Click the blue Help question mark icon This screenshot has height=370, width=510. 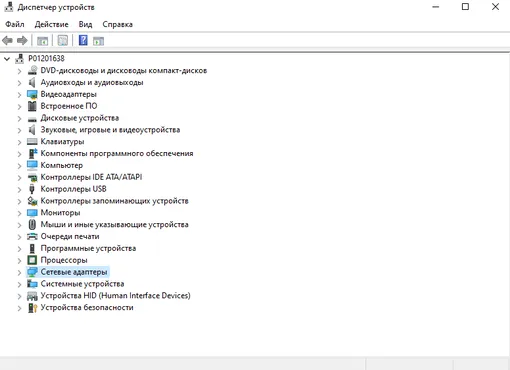click(83, 40)
